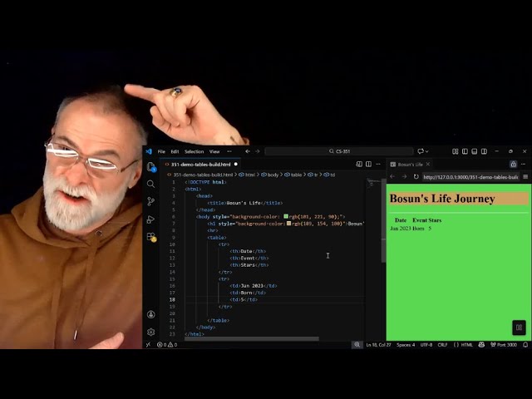Click browser preview back arrow

tap(392, 176)
